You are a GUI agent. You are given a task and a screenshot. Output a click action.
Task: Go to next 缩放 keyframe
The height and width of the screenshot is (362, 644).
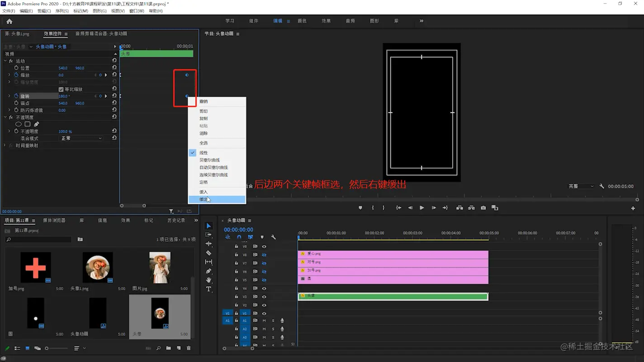(x=106, y=75)
